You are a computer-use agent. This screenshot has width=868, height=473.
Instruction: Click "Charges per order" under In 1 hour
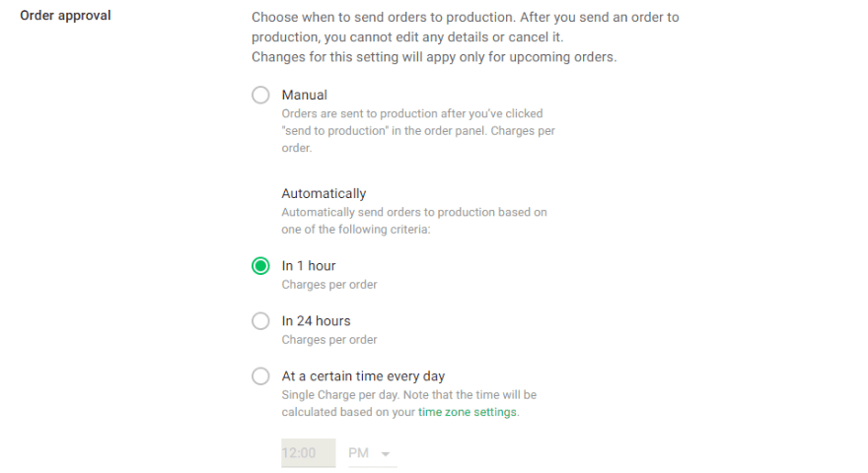tap(329, 285)
